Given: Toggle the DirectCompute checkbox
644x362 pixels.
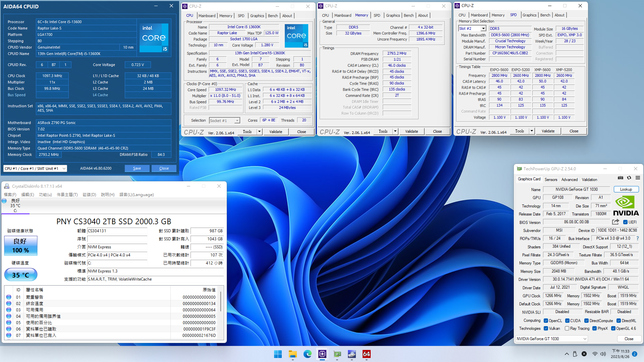Looking at the screenshot, I should pos(586,321).
